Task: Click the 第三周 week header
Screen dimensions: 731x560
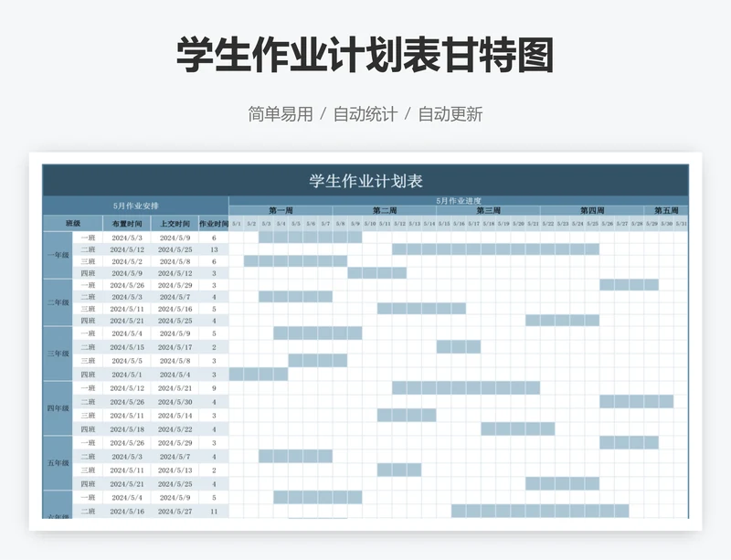Action: [489, 210]
